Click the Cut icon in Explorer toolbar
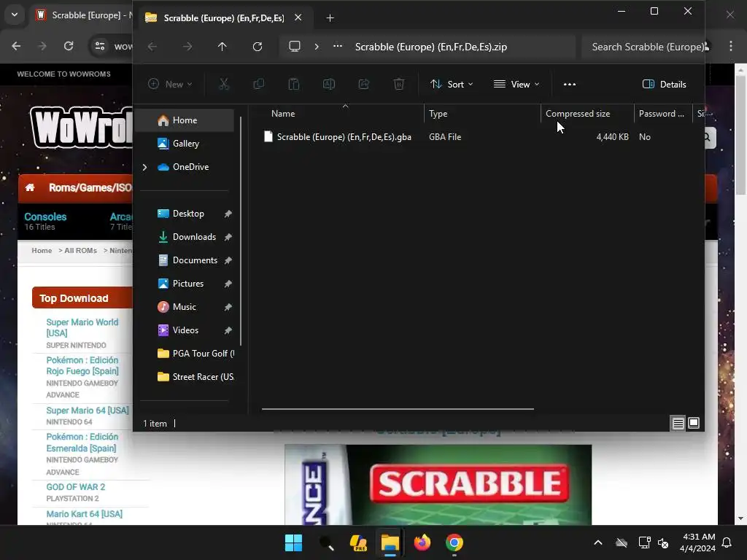The image size is (747, 560). pos(223,85)
